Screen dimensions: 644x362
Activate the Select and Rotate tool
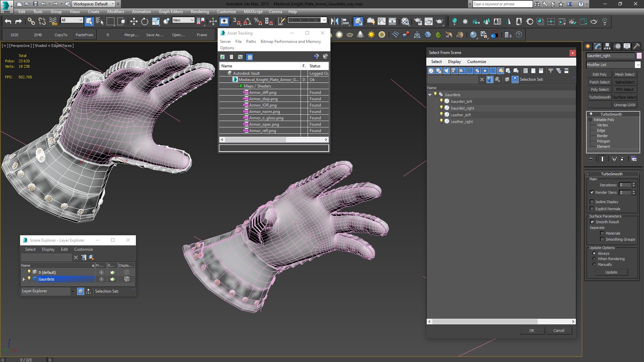145,21
